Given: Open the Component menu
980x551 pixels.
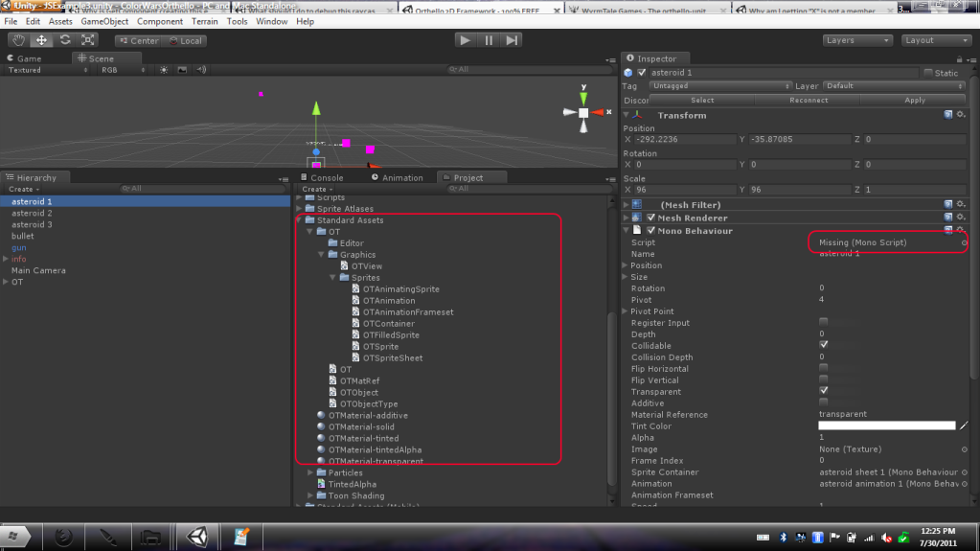Looking at the screenshot, I should 160,21.
